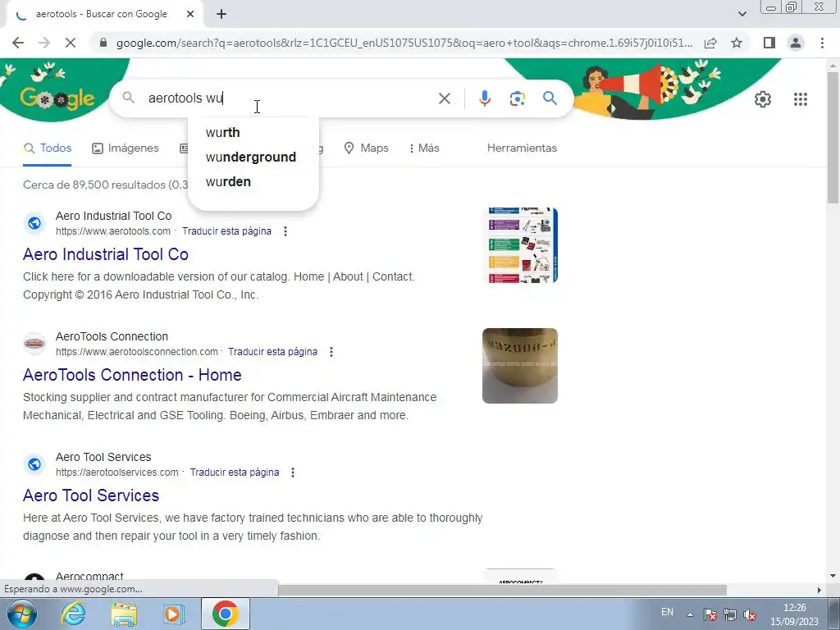Open Google apps grid
The height and width of the screenshot is (630, 840).
801,99
